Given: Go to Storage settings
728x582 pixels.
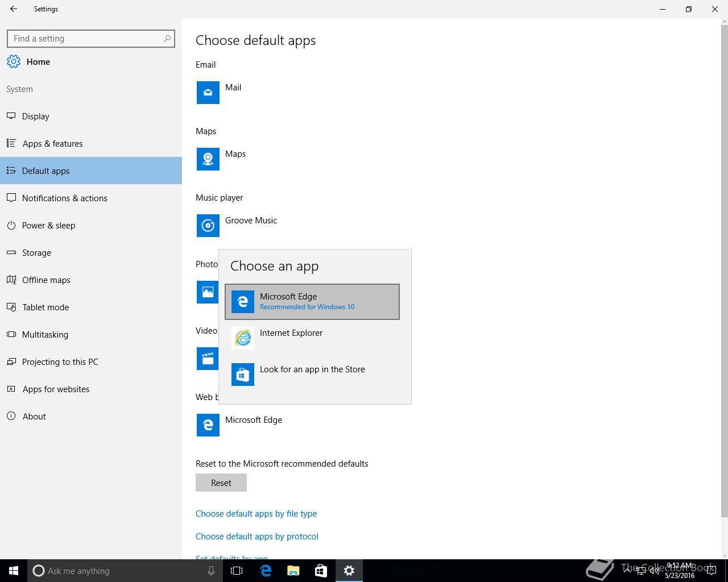Looking at the screenshot, I should coord(91,252).
